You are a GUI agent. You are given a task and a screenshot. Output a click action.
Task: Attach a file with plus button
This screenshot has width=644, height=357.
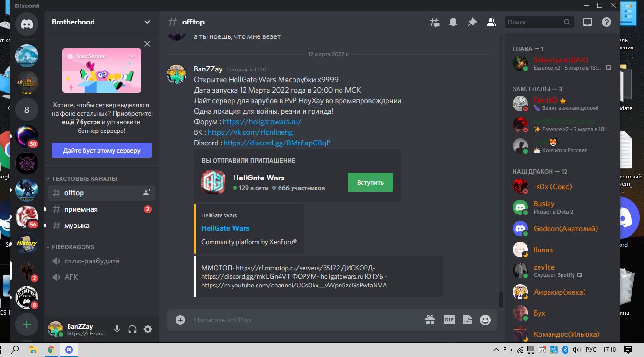(x=180, y=320)
